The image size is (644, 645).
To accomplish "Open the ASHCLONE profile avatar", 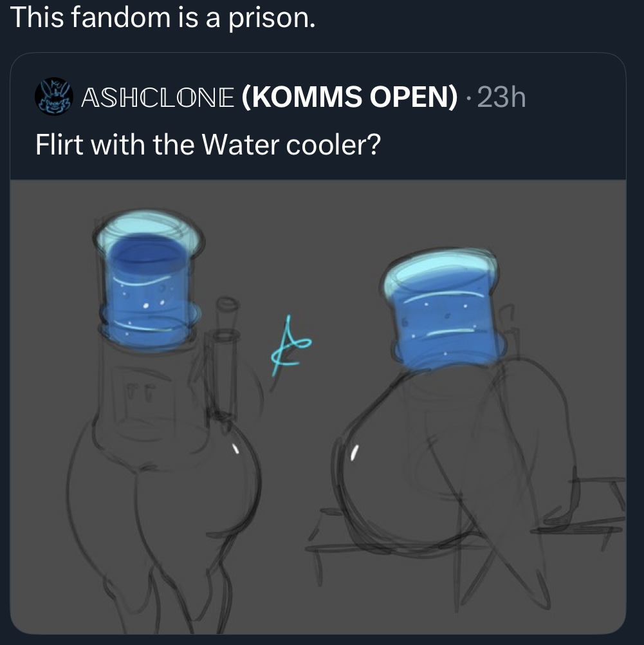I will (x=54, y=97).
